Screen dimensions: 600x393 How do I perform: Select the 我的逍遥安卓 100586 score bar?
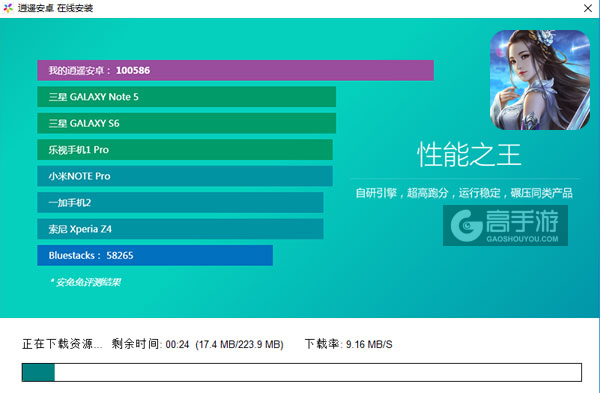(235, 70)
